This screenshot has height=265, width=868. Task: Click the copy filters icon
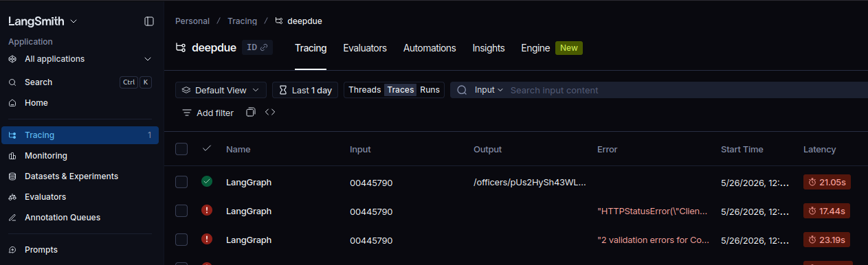pos(251,112)
